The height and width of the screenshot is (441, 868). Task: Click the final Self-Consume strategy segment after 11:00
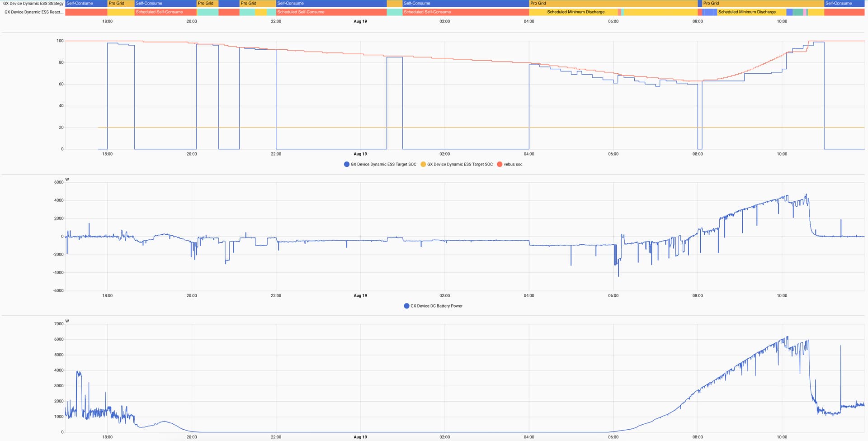(844, 3)
